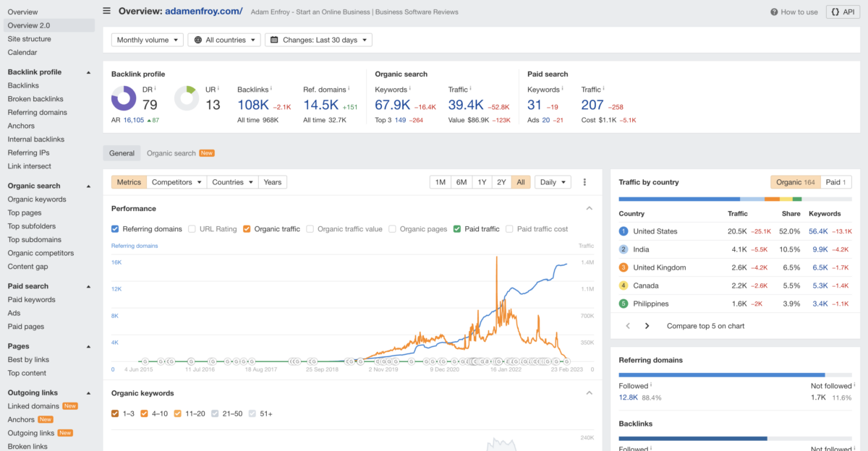
Task: Click the left arrow in the country pager
Action: tap(627, 325)
